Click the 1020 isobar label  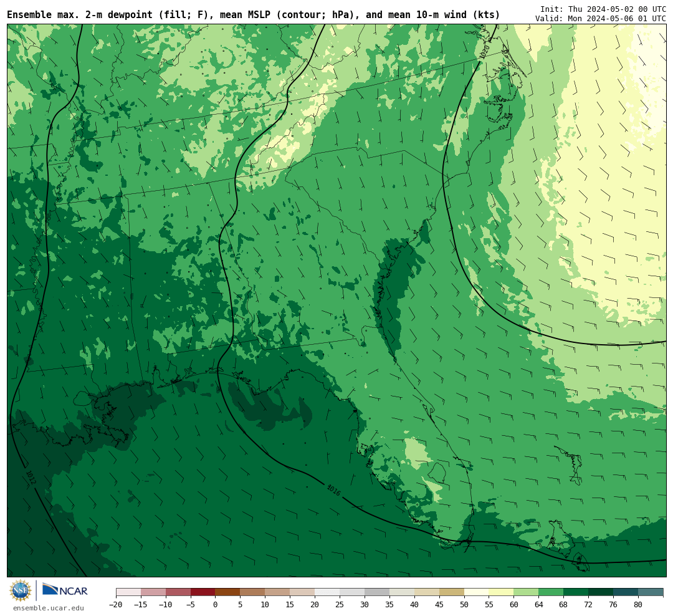coord(485,52)
